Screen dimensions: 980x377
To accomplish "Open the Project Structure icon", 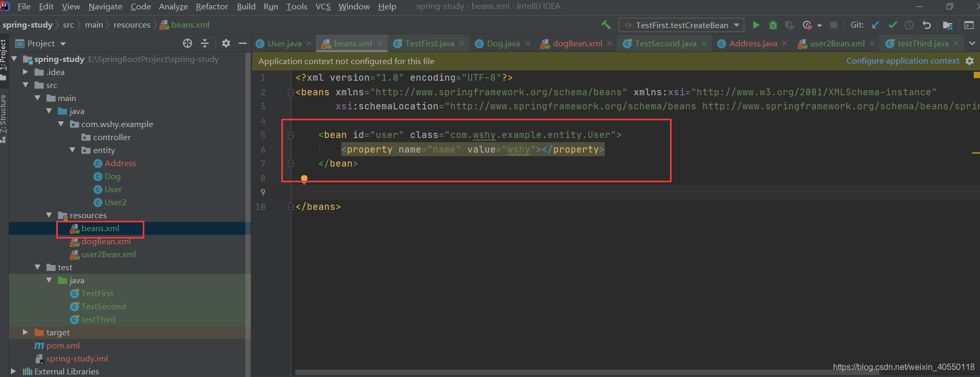I will 948,24.
